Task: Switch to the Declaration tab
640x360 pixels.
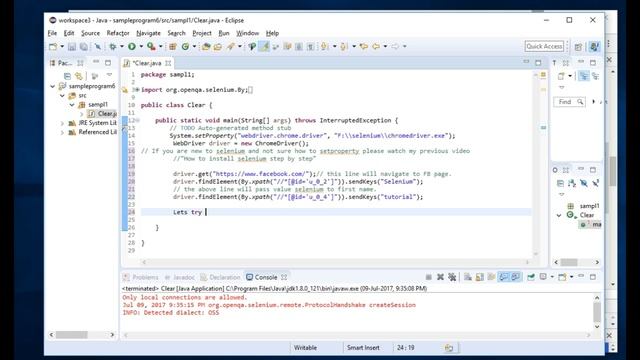Action: click(220, 277)
